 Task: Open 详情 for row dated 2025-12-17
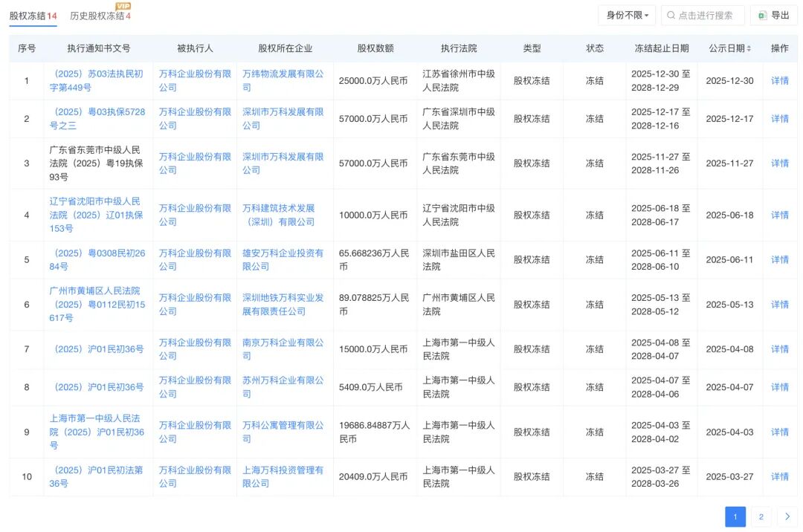(779, 119)
